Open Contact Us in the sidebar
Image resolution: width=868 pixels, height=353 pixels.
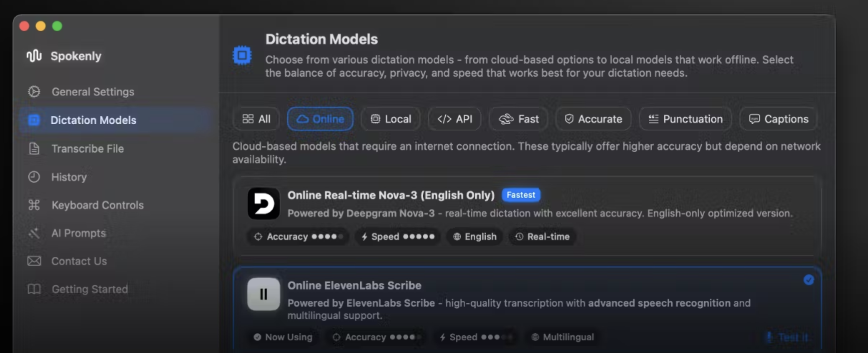(x=115, y=261)
